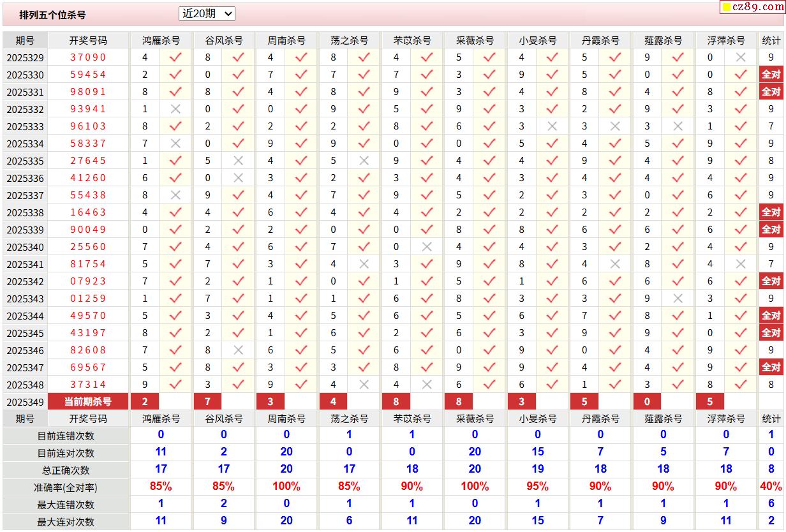Click the 全对 badge in row 2025347
Viewport: 786px width, 532px height.
pos(771,367)
